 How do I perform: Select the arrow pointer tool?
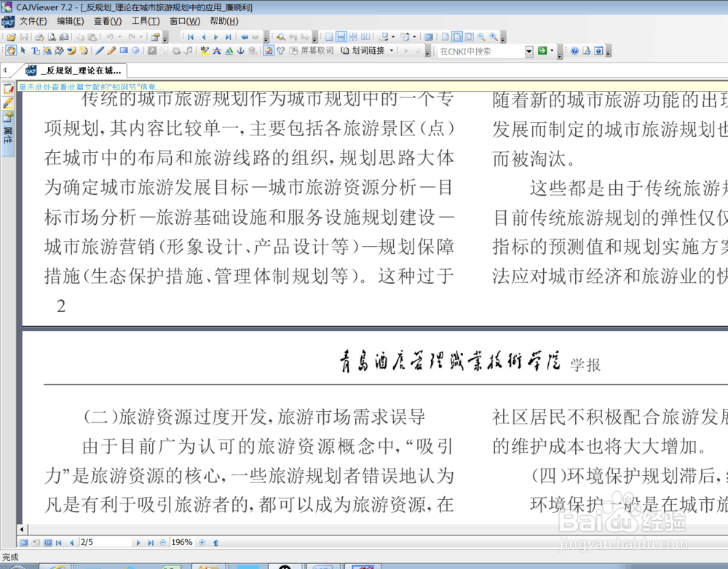point(23,51)
